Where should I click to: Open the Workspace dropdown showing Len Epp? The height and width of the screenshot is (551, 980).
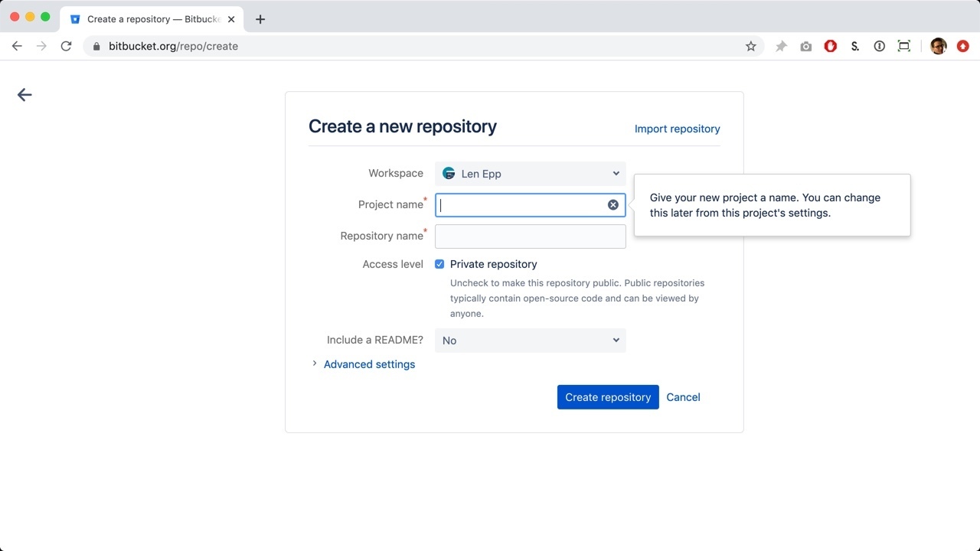click(530, 174)
